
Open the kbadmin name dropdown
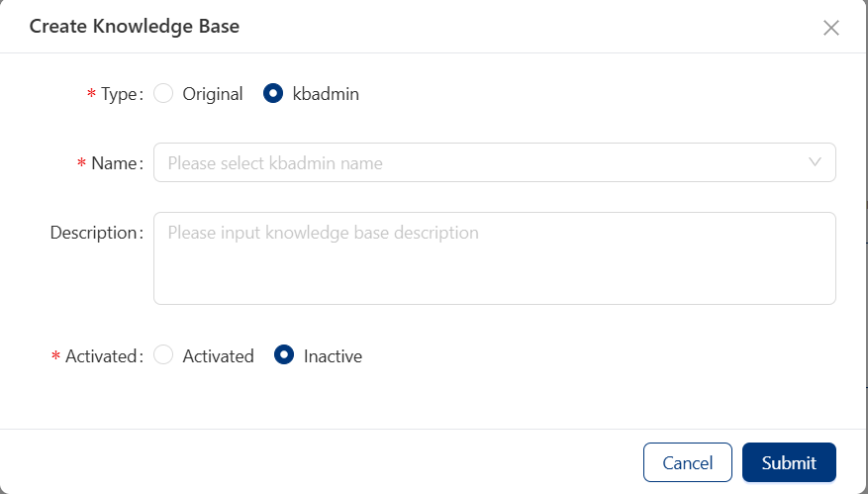click(494, 162)
